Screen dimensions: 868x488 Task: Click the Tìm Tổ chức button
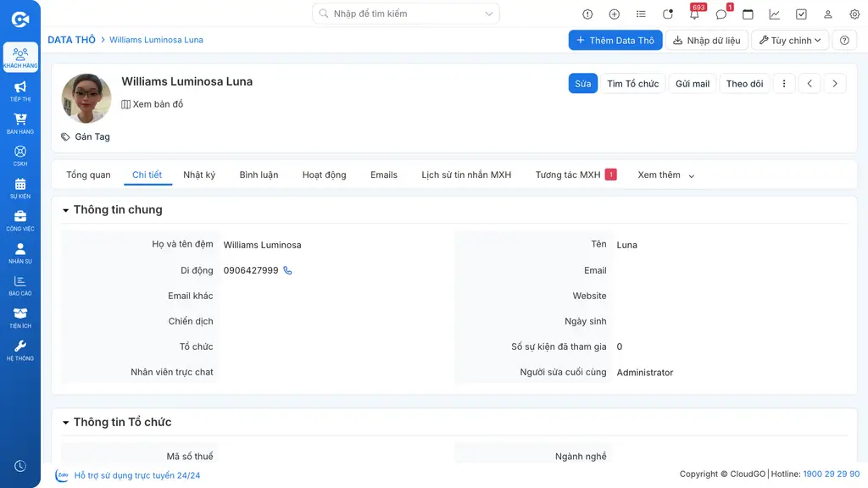[x=632, y=84]
